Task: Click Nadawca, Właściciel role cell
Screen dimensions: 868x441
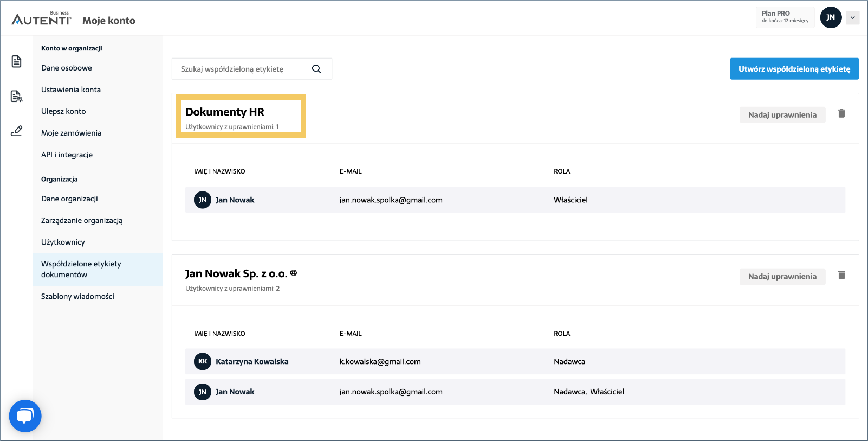Action: [589, 392]
